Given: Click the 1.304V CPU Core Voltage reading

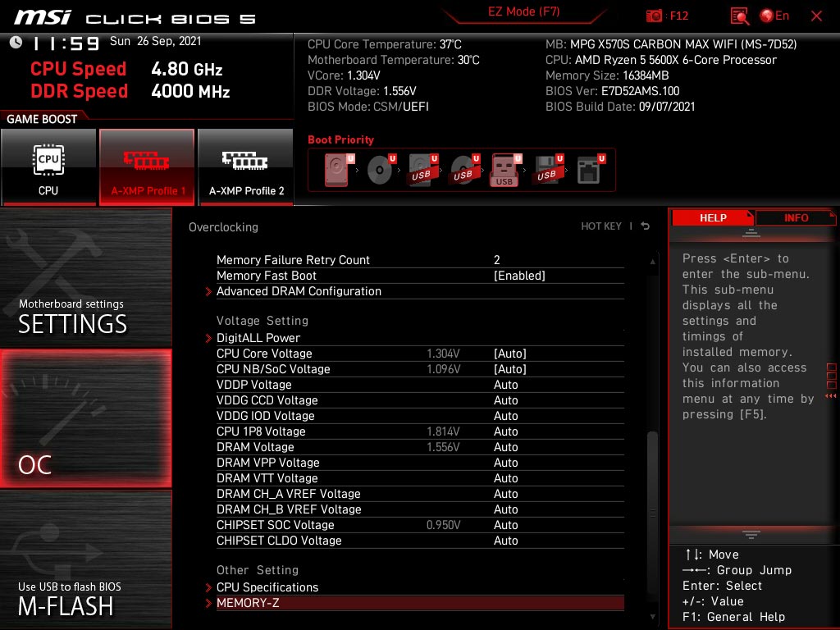Looking at the screenshot, I should pos(443,354).
